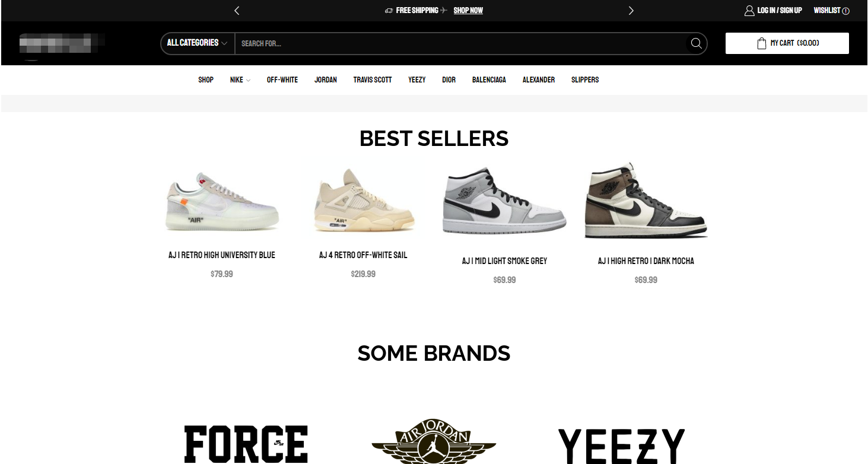Focus the Search For input field
Viewport: 868px width, 464px height.
pyautogui.click(x=460, y=43)
